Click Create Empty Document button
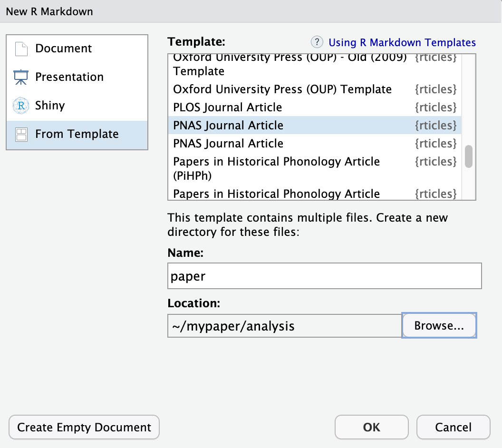502x448 pixels. coord(84,427)
